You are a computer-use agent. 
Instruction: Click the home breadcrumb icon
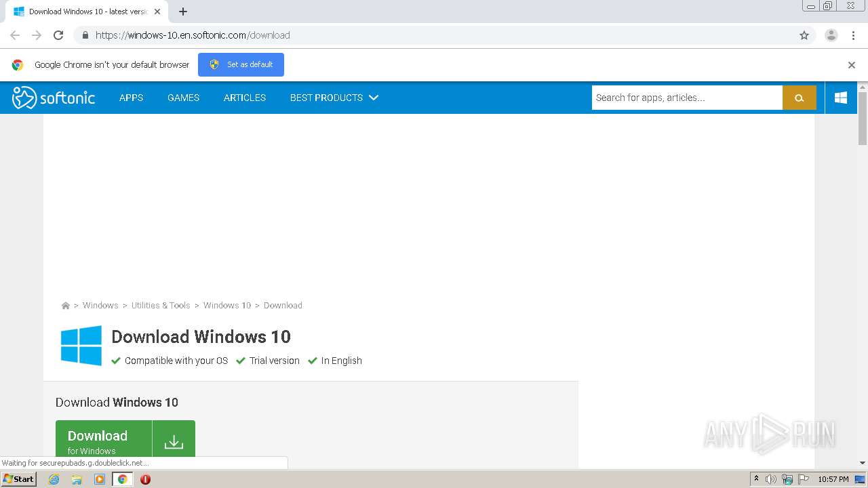[x=66, y=306]
